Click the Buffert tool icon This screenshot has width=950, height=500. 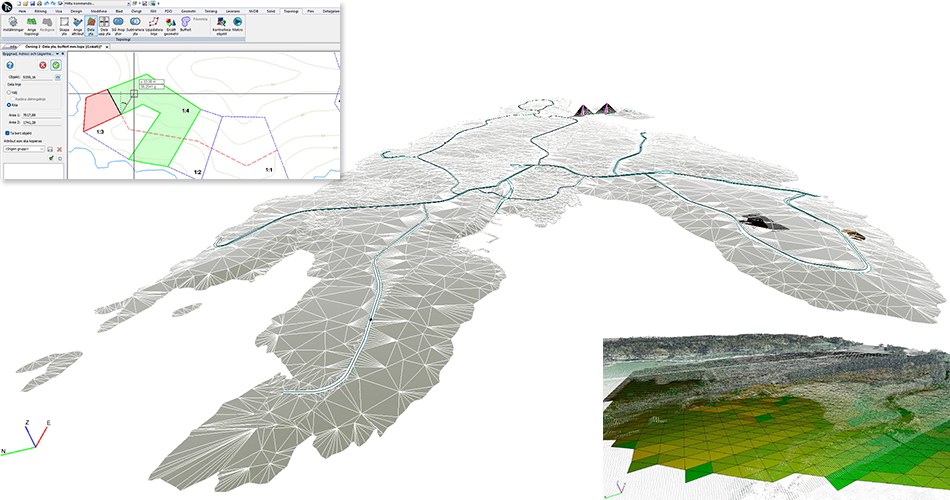tap(185, 23)
